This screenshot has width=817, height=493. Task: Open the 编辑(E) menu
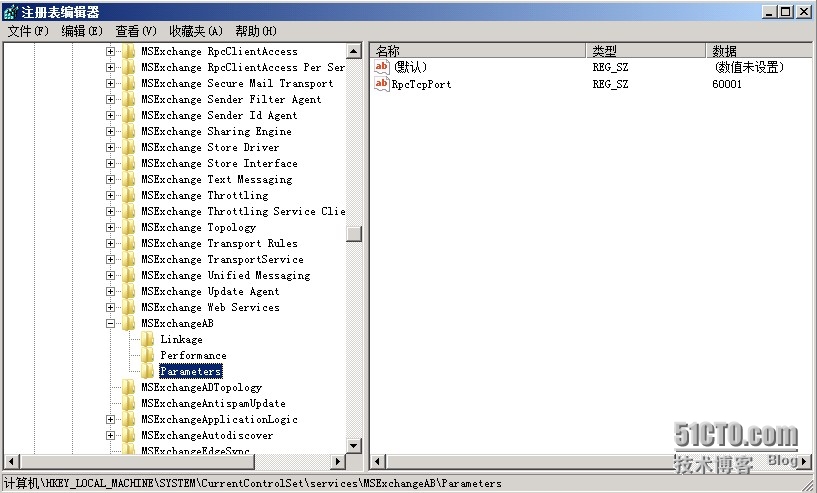click(x=82, y=31)
